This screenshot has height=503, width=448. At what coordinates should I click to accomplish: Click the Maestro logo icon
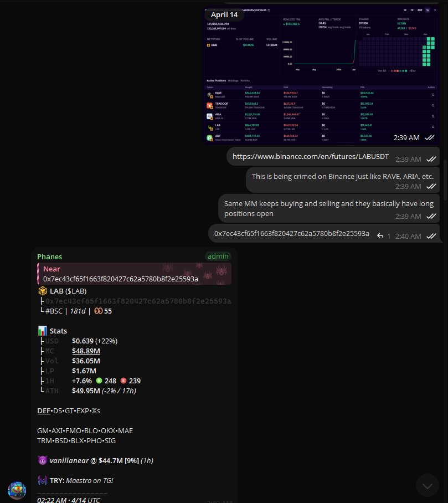(42, 480)
